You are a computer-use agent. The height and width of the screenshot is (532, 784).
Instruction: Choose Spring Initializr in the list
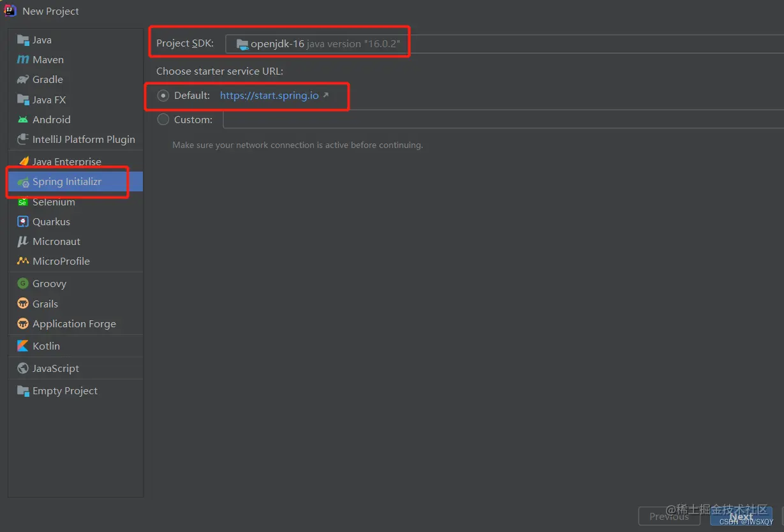75,182
